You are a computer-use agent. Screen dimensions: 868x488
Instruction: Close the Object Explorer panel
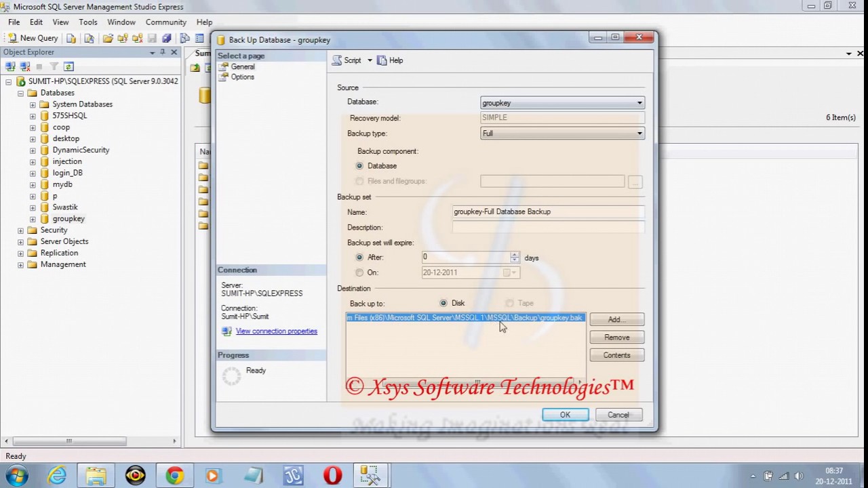(174, 52)
